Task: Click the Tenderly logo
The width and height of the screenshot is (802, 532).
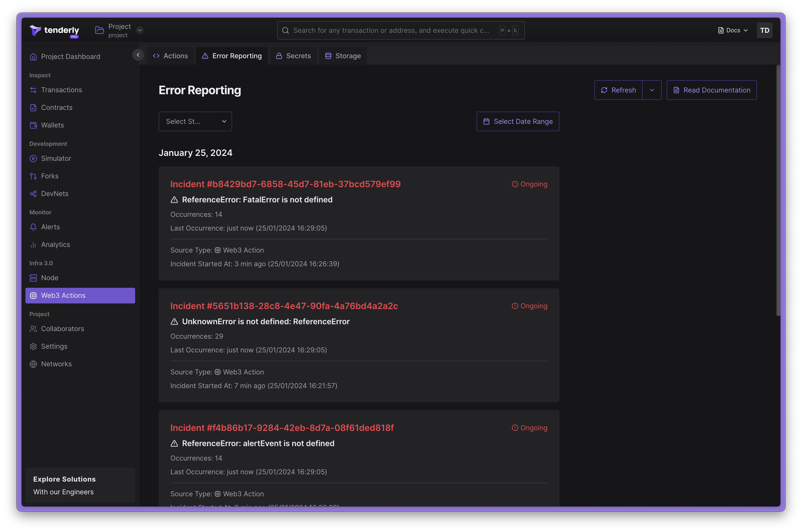Action: pyautogui.click(x=54, y=31)
